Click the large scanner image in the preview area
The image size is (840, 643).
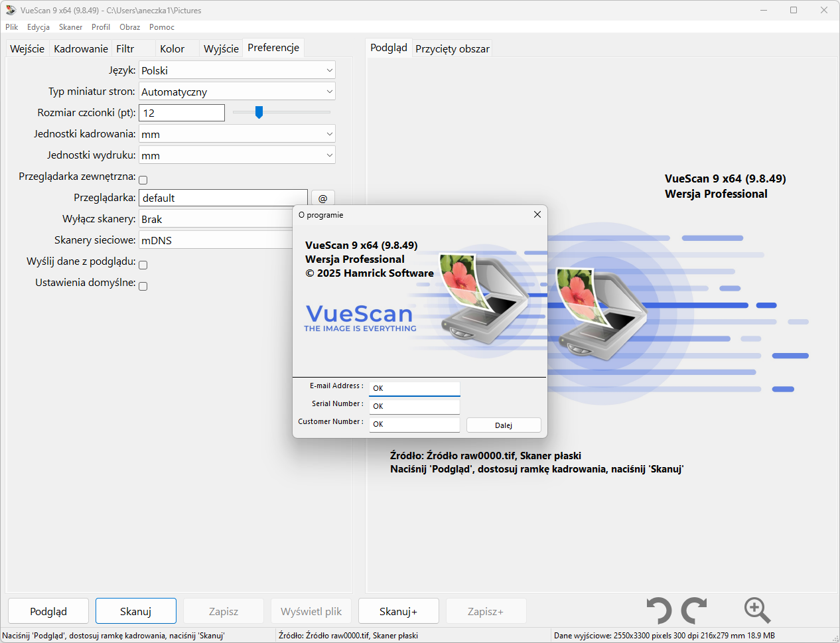[602, 313]
